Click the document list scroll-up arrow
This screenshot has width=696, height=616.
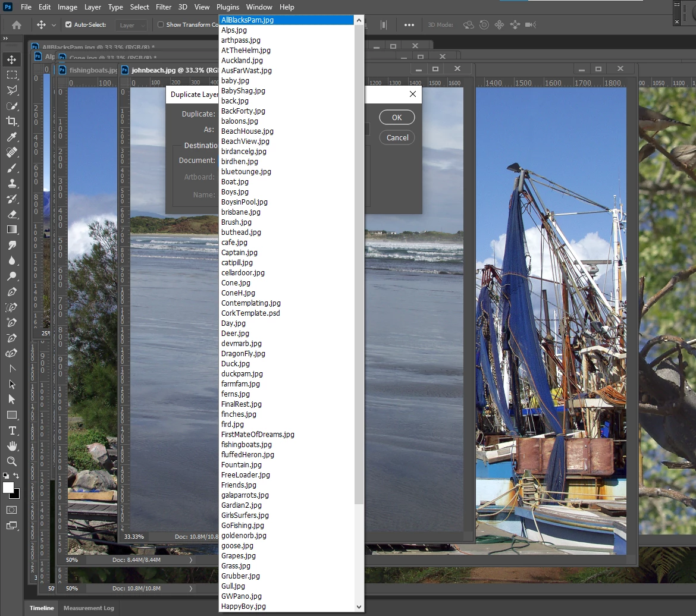(359, 20)
